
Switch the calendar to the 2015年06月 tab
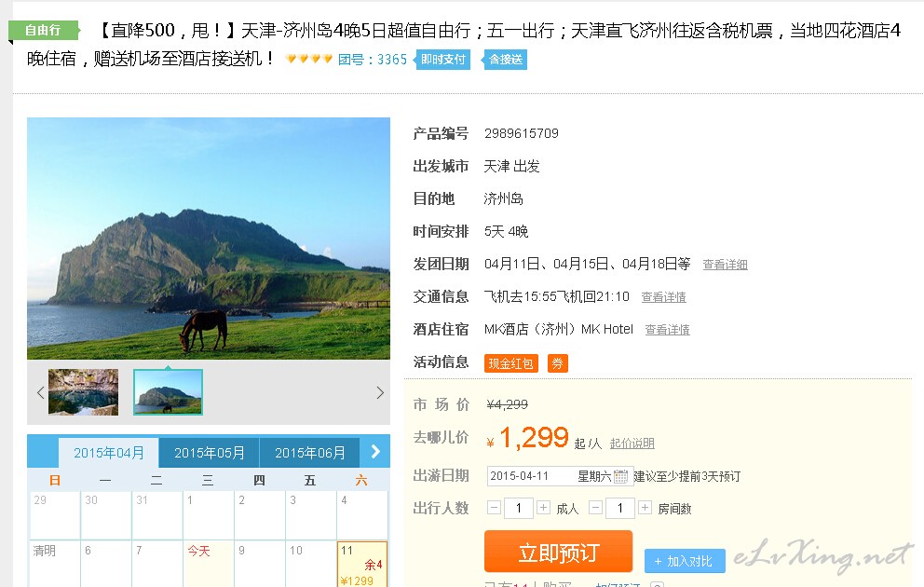point(310,453)
